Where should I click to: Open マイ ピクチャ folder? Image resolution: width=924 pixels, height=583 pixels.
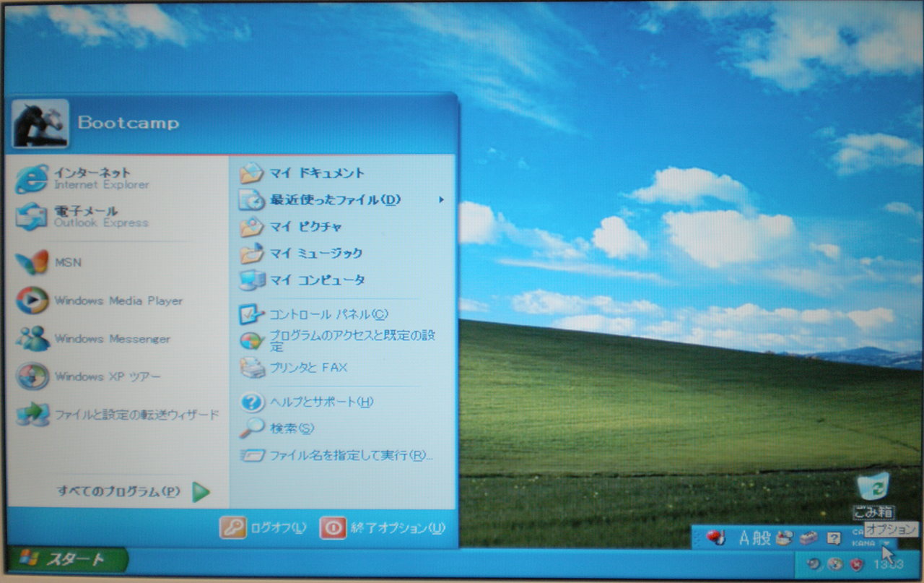coord(343,226)
